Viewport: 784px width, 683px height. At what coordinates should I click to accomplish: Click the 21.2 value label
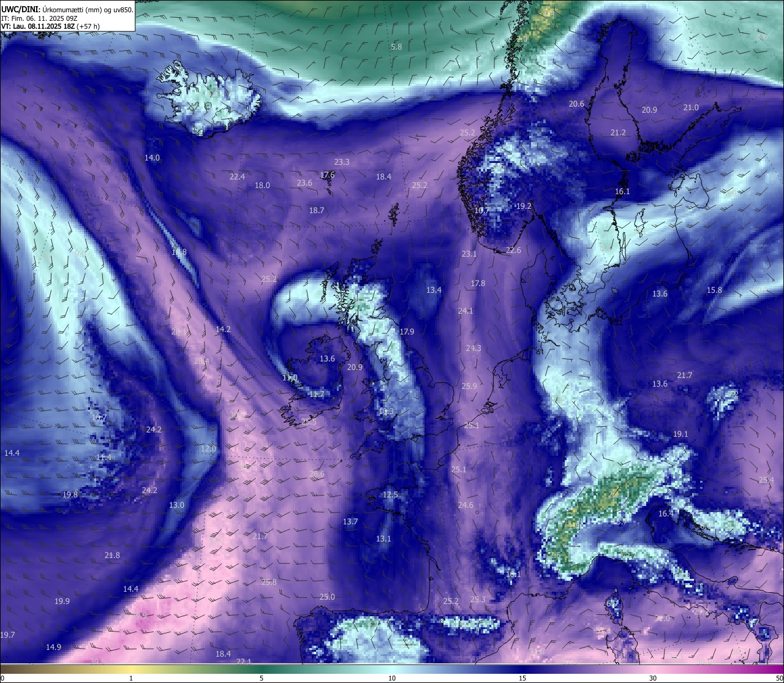(618, 133)
